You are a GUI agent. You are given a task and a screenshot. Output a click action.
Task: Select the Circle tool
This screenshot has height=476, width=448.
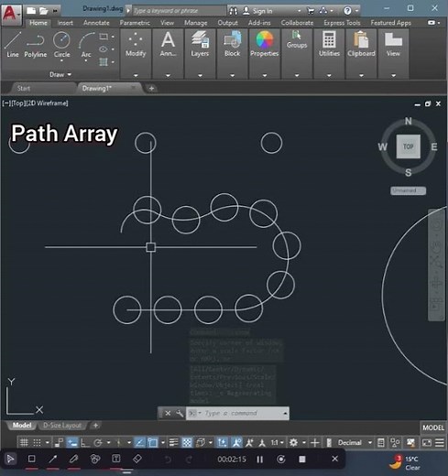pos(61,45)
